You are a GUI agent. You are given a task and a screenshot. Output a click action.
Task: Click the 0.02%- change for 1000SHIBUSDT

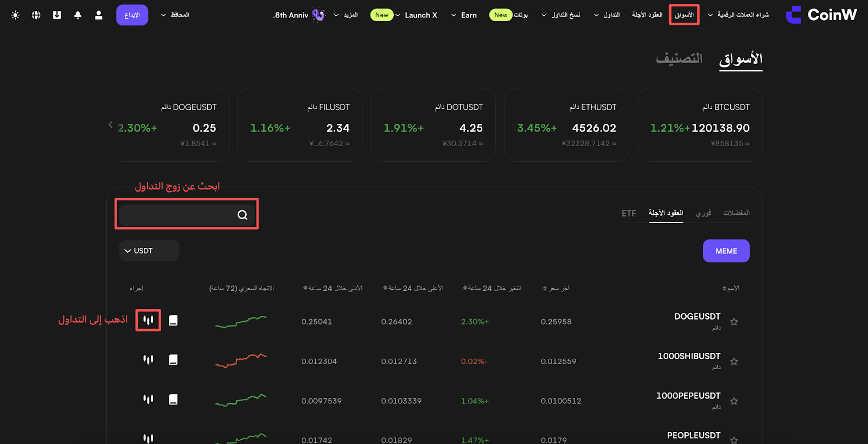474,361
